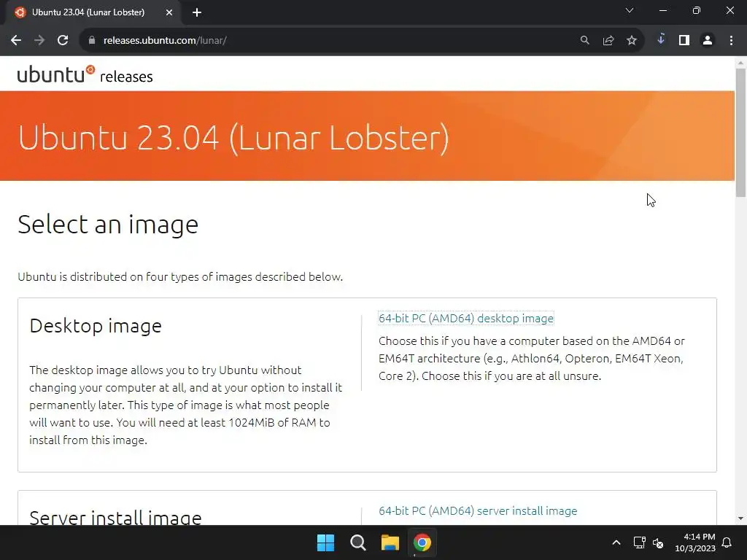The height and width of the screenshot is (560, 747).
Task: Open the zoom magnifier in address bar
Action: point(584,41)
